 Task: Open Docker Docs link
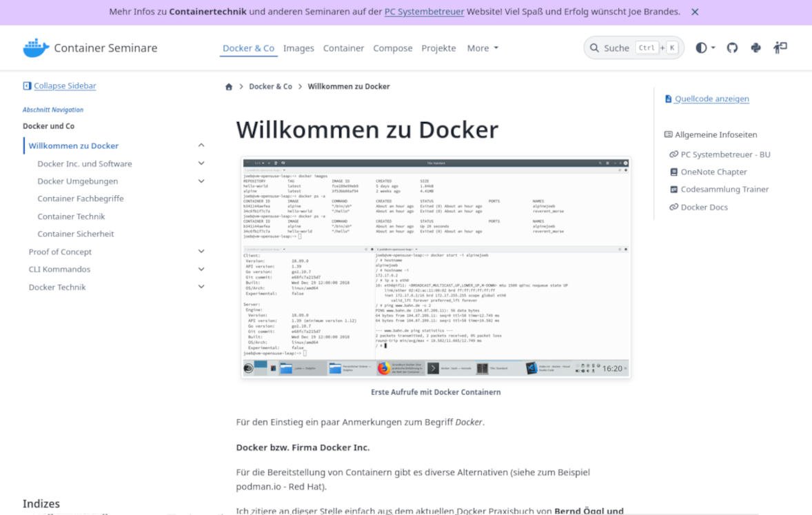(x=704, y=208)
